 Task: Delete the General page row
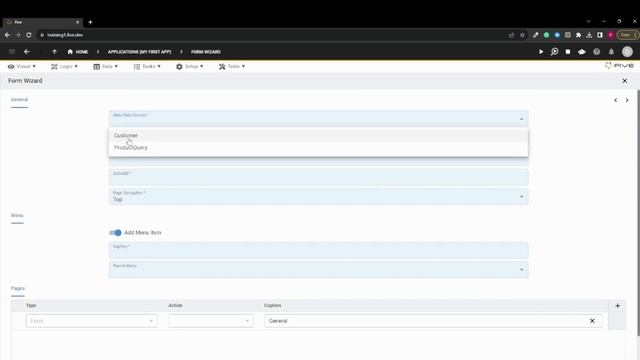click(592, 321)
